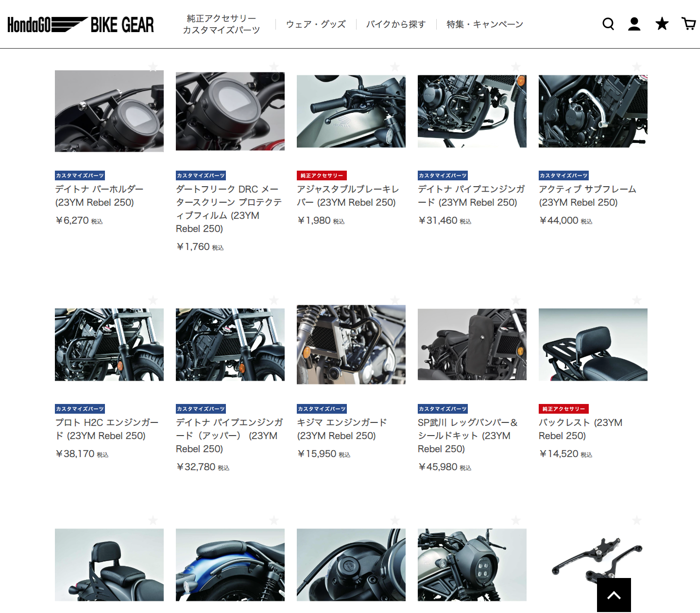Favorite SP武川 レッグバンパー with its star
This screenshot has width=700, height=613.
[x=516, y=300]
